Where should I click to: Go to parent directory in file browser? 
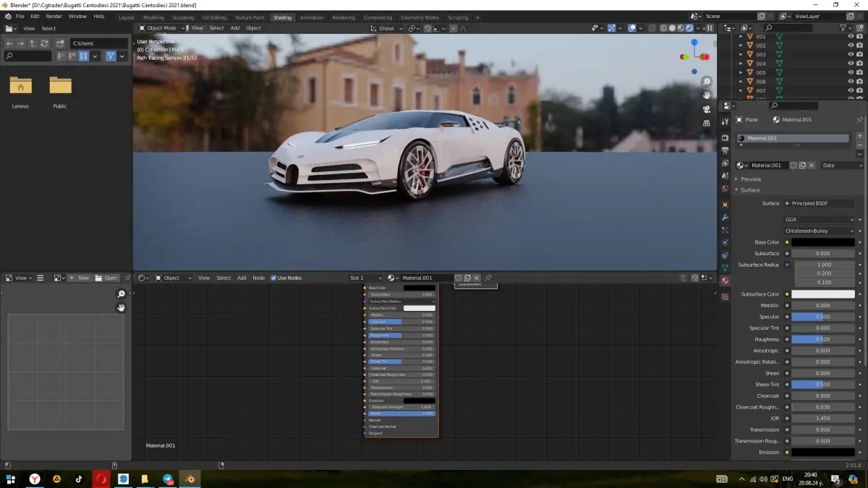[x=33, y=43]
